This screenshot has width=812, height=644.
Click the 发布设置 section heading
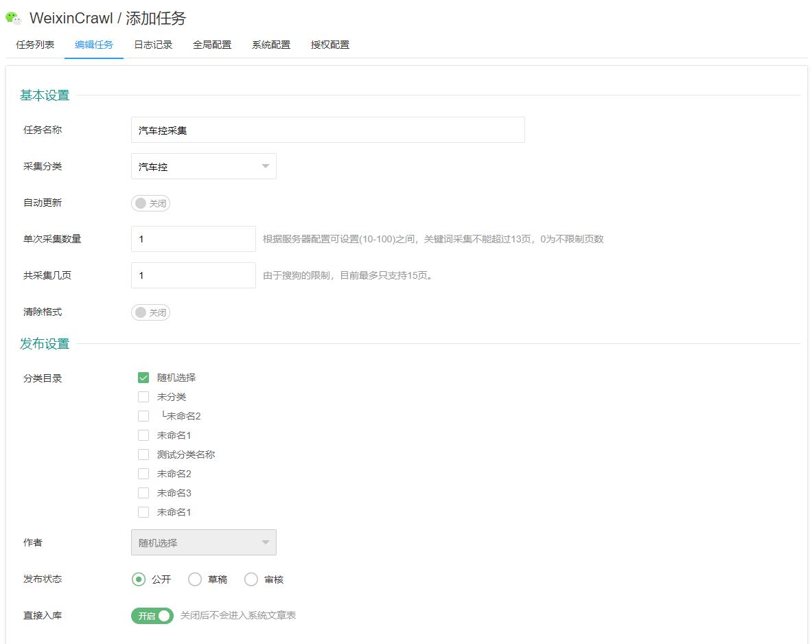coord(45,343)
